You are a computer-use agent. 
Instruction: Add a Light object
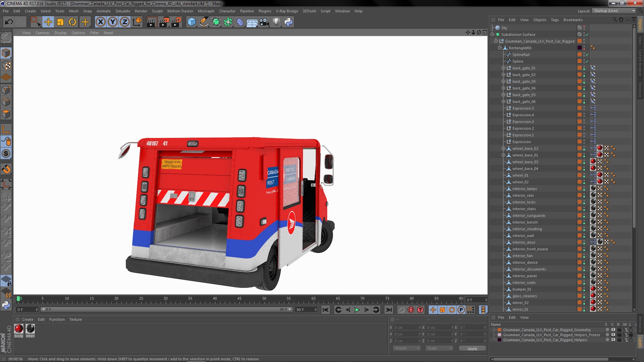pos(276,22)
